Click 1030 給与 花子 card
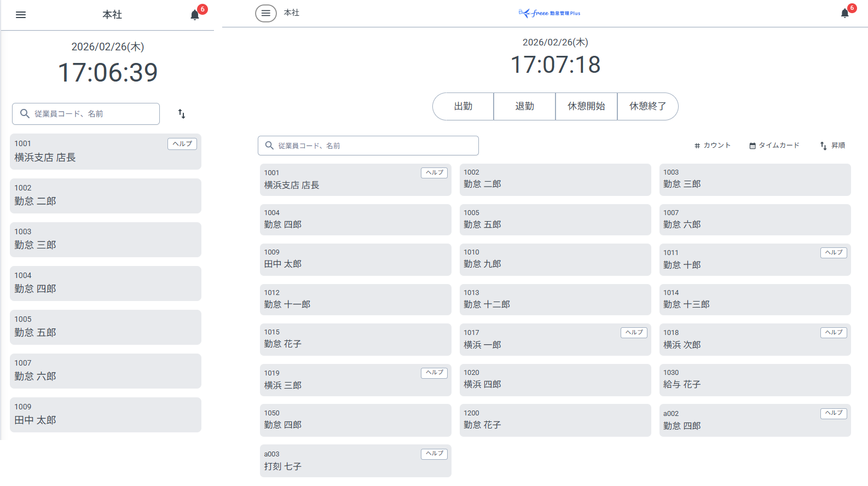The height and width of the screenshot is (486, 868). 755,380
